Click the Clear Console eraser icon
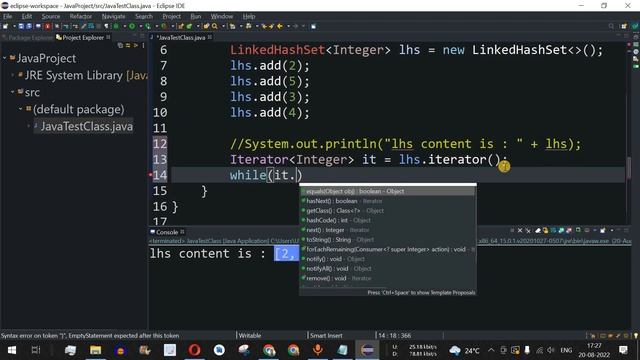Screen dimensions: 640x360 538,231
